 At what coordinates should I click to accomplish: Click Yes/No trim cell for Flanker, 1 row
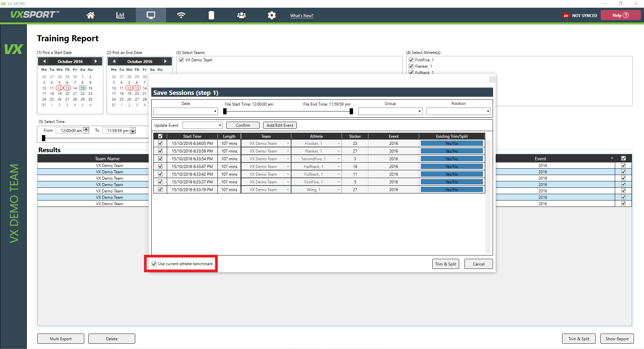452,151
